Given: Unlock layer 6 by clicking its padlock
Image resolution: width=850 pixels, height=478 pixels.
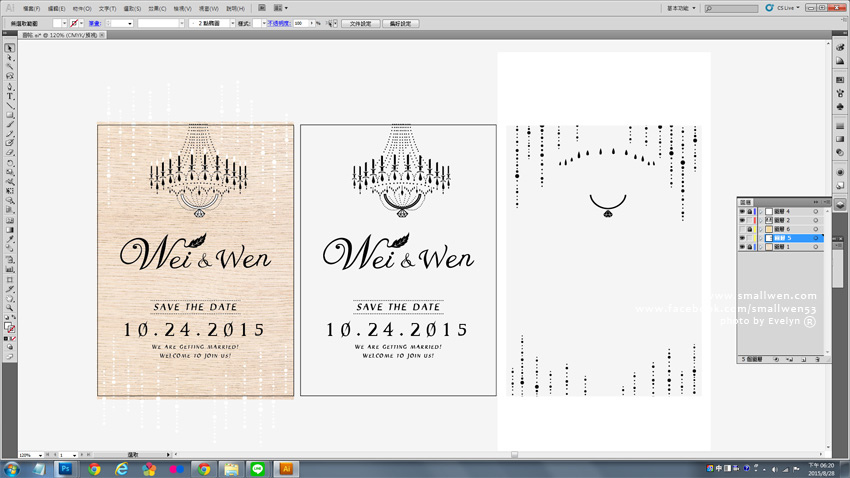Looking at the screenshot, I should click(x=750, y=229).
